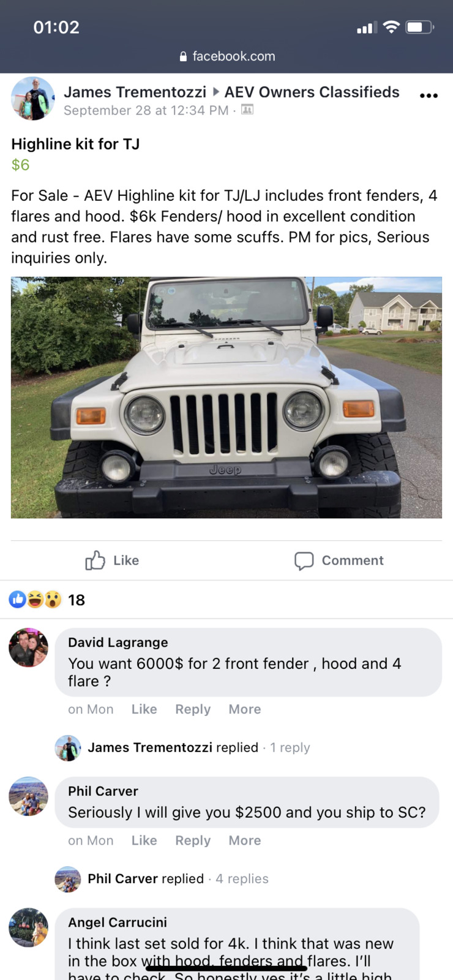The height and width of the screenshot is (980, 453).
Task: Open David Lagrange's avatar
Action: 28,647
